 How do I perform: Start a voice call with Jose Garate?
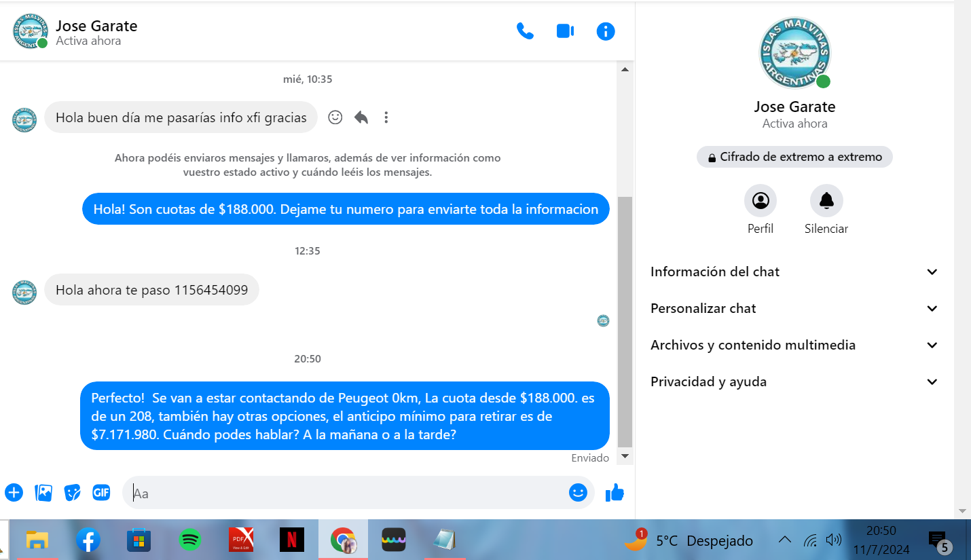pyautogui.click(x=525, y=31)
